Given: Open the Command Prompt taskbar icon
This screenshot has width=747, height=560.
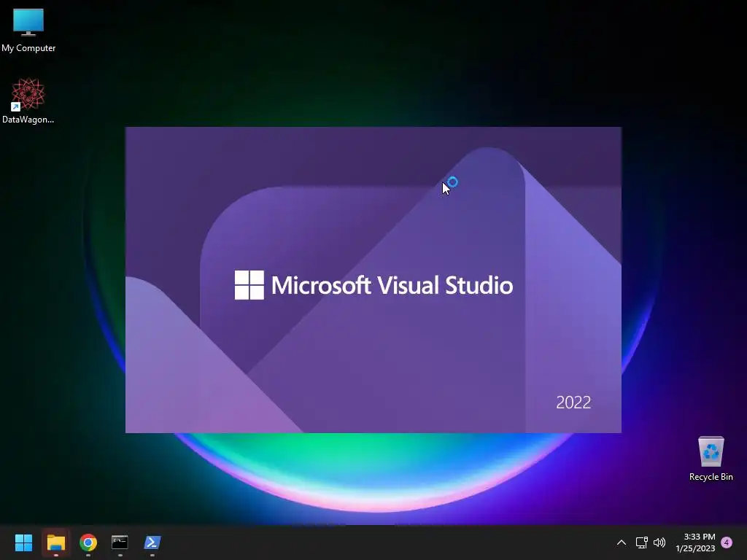Looking at the screenshot, I should coord(120,542).
